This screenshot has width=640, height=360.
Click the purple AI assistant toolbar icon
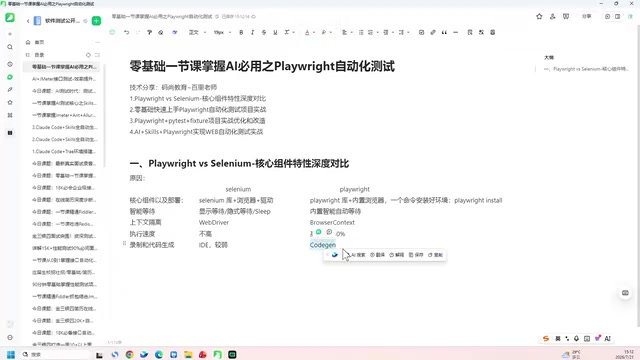[x=175, y=32]
